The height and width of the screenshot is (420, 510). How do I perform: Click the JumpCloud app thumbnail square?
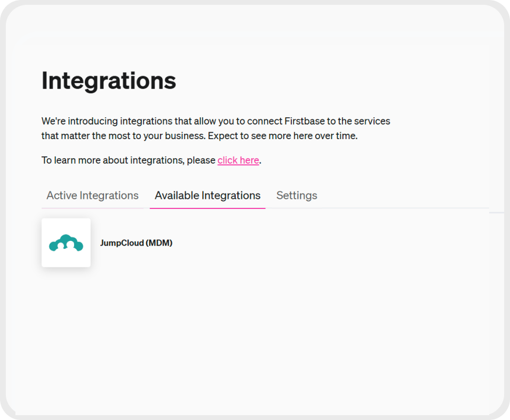tap(66, 243)
